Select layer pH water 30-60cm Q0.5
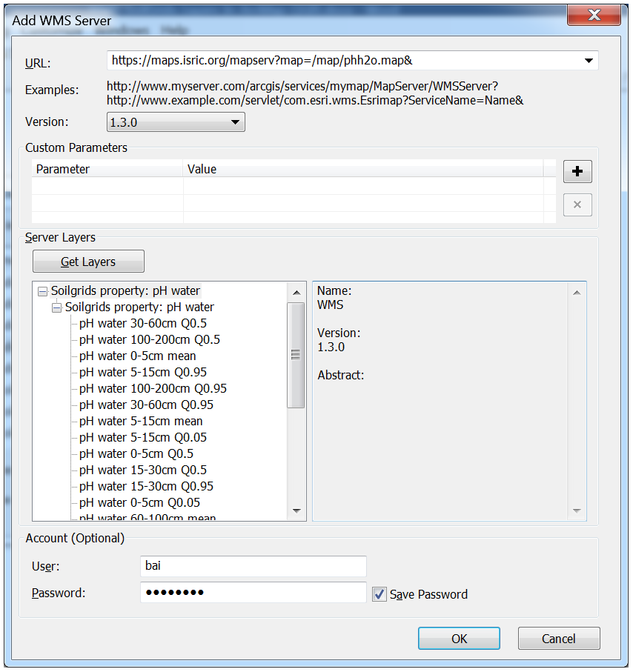633x672 pixels. (143, 324)
